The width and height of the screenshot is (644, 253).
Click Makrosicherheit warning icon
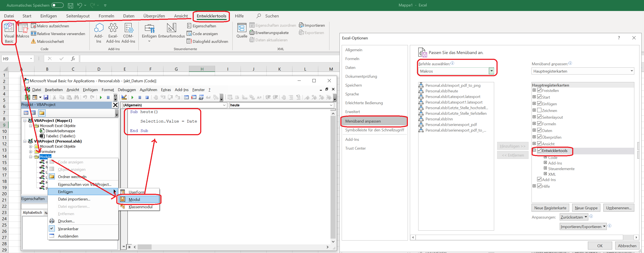click(x=34, y=41)
